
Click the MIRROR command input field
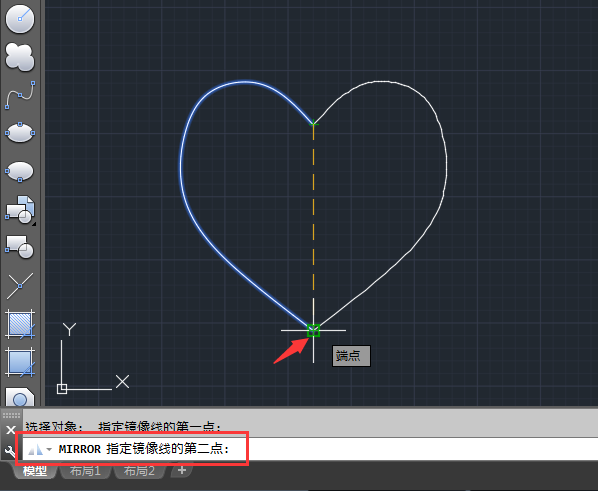pyautogui.click(x=310, y=449)
